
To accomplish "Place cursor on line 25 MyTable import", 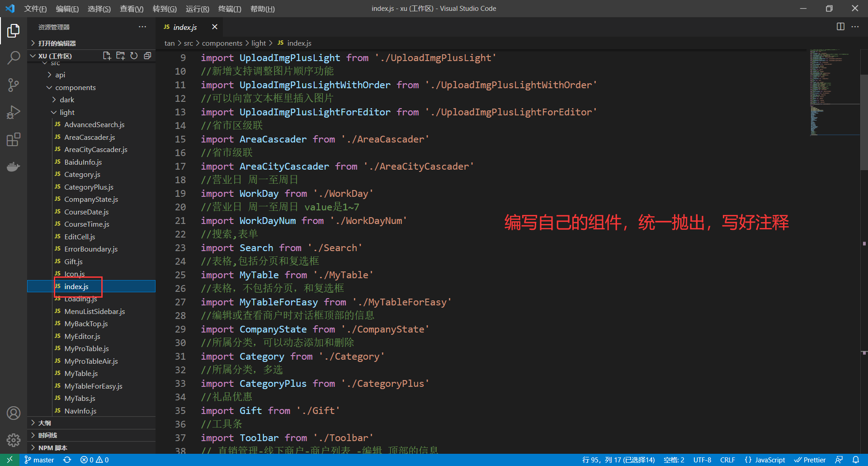I will pos(287,275).
